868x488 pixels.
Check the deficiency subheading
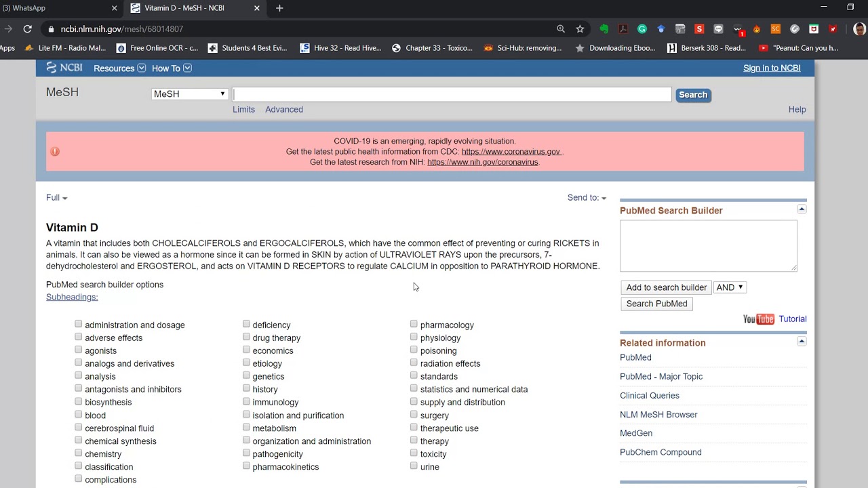click(246, 324)
